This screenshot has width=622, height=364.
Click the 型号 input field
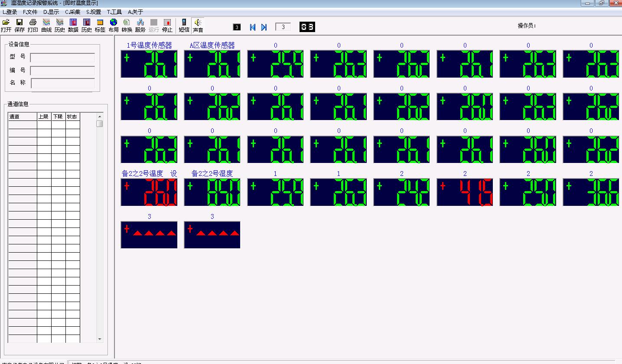coord(62,58)
